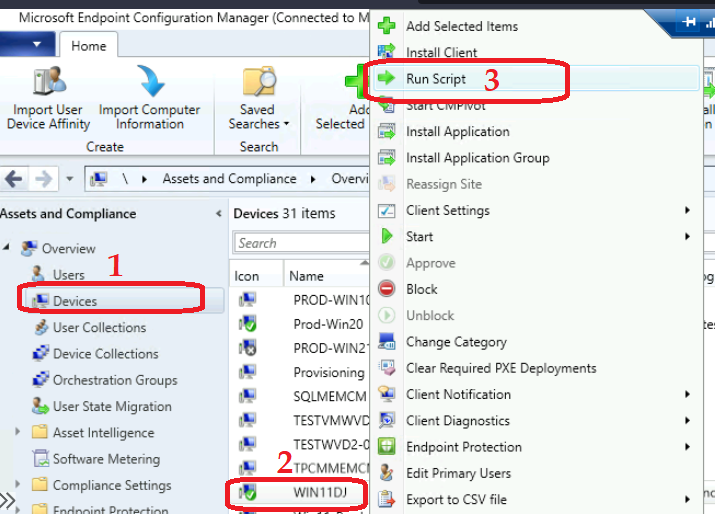This screenshot has height=514, width=715.
Task: Click the green plus Add Selected Items icon
Action: 386,26
